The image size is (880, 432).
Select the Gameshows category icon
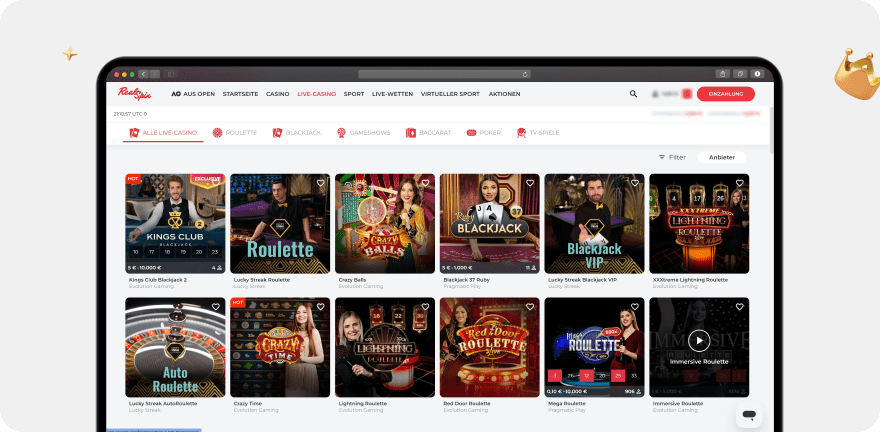click(x=341, y=133)
